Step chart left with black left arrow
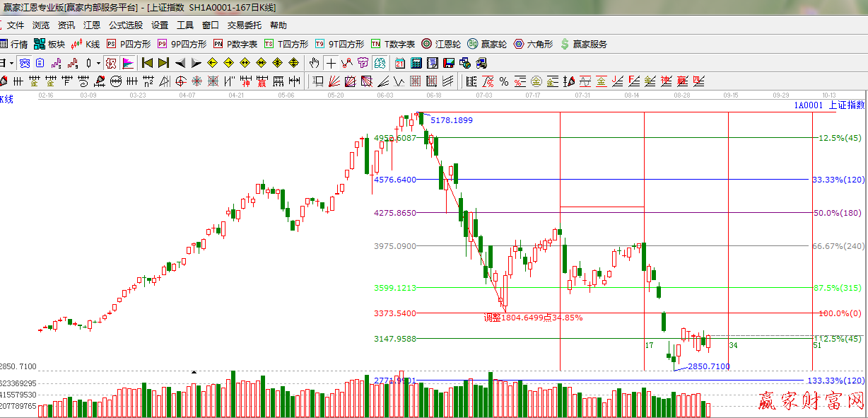The width and height of the screenshot is (868, 418). [180, 63]
